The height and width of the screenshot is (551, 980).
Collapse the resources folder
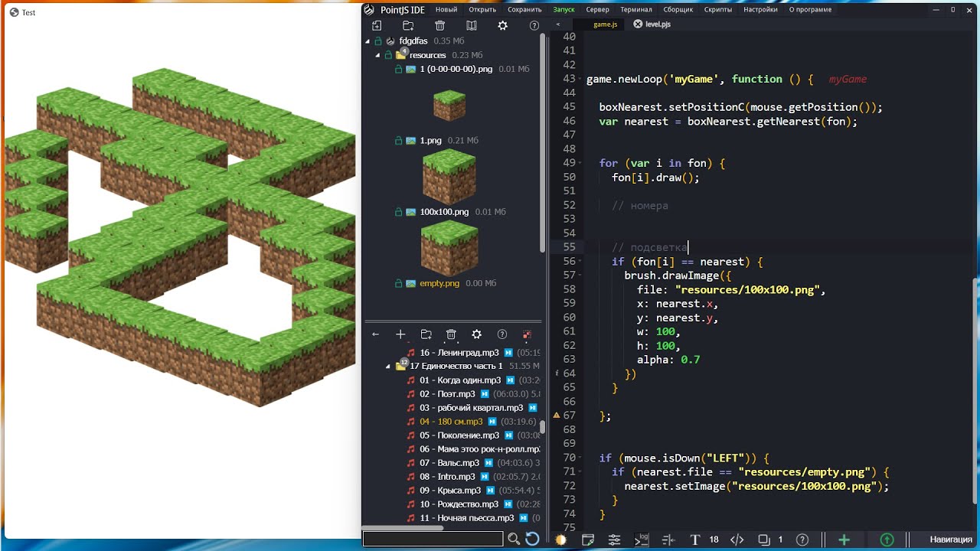pyautogui.click(x=377, y=55)
